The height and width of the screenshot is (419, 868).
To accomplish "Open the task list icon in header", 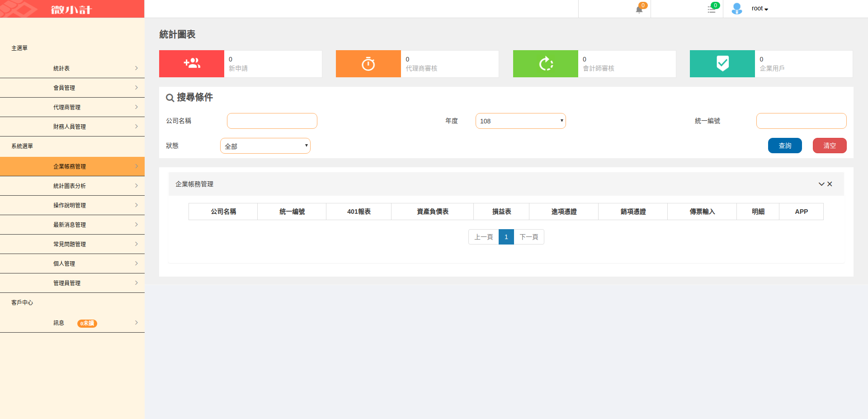I will (711, 9).
